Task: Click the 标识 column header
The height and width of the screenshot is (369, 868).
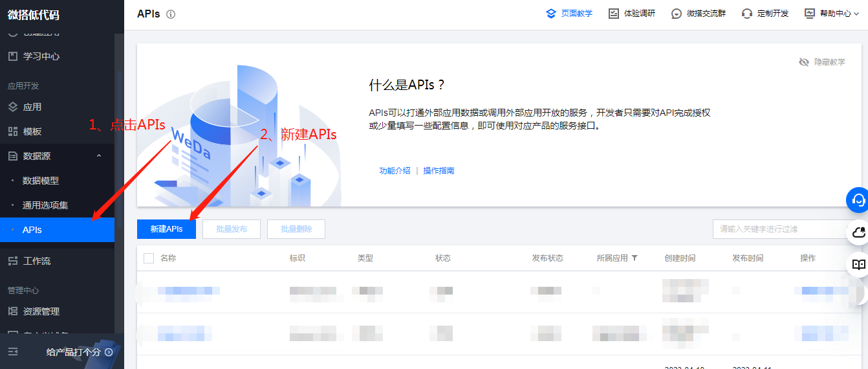Action: click(298, 258)
